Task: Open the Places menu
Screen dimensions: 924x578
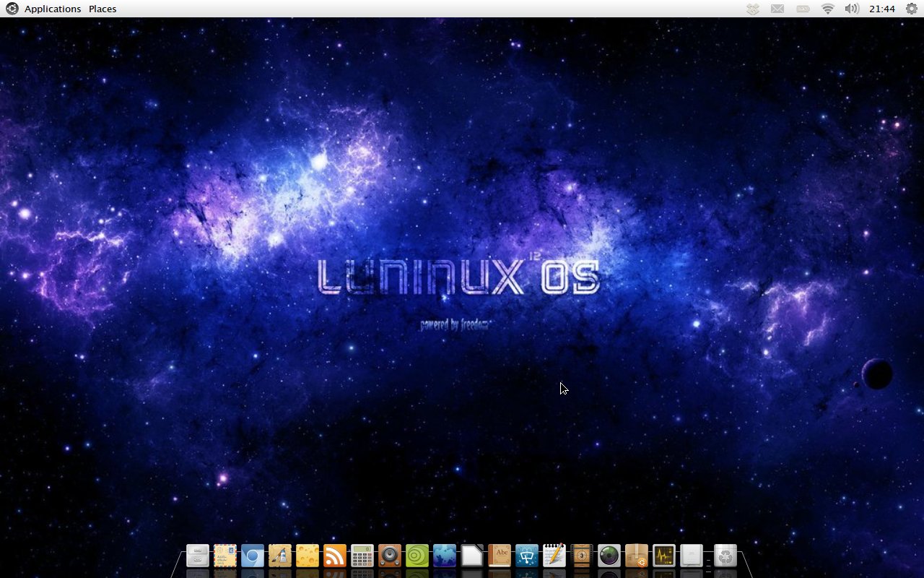Action: point(102,9)
